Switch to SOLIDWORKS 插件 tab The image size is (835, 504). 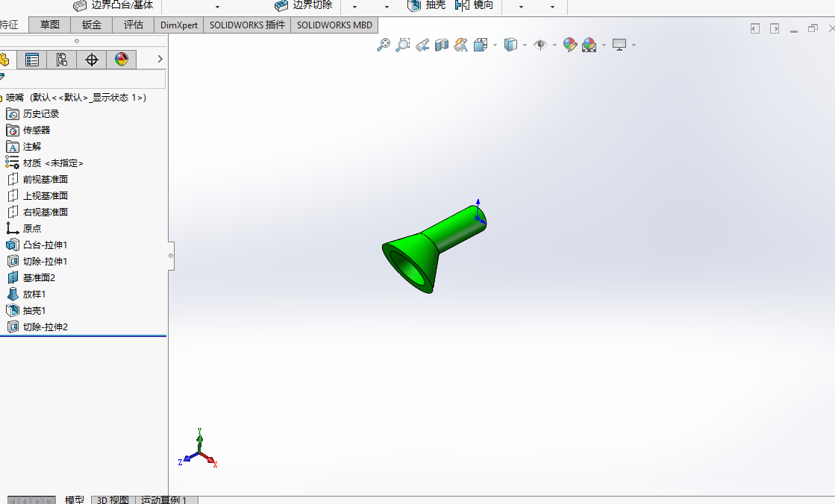point(247,25)
